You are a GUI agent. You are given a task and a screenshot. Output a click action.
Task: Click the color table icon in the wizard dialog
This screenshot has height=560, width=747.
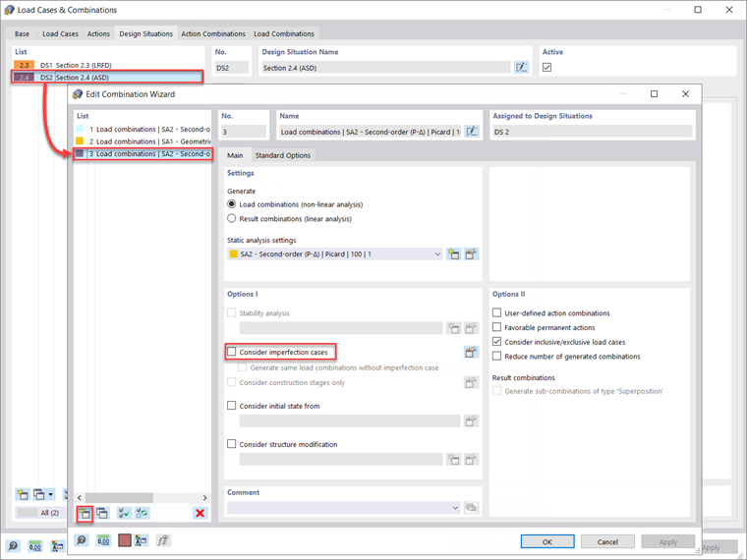141,540
